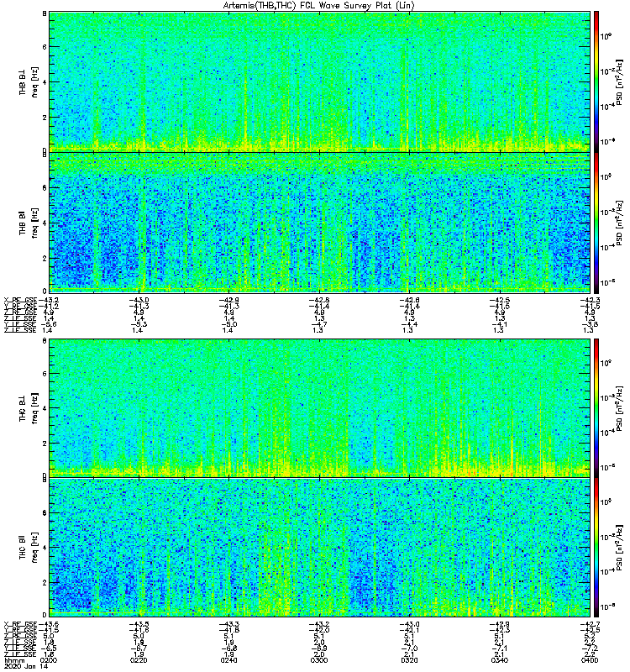Select the THC B⊥ spectrogram panel
This screenshot has height=672, width=630.
click(x=319, y=408)
